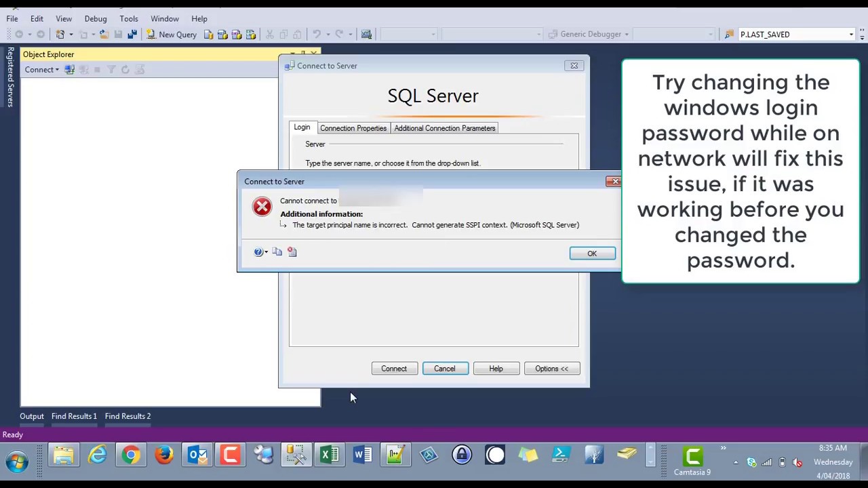Click the Activity Monitor toolbar icon

click(366, 35)
